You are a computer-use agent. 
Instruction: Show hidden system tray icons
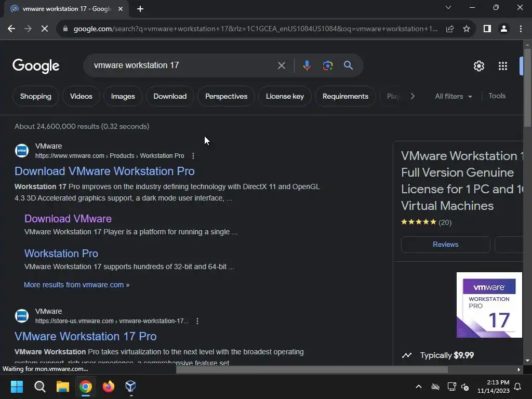[x=419, y=387]
